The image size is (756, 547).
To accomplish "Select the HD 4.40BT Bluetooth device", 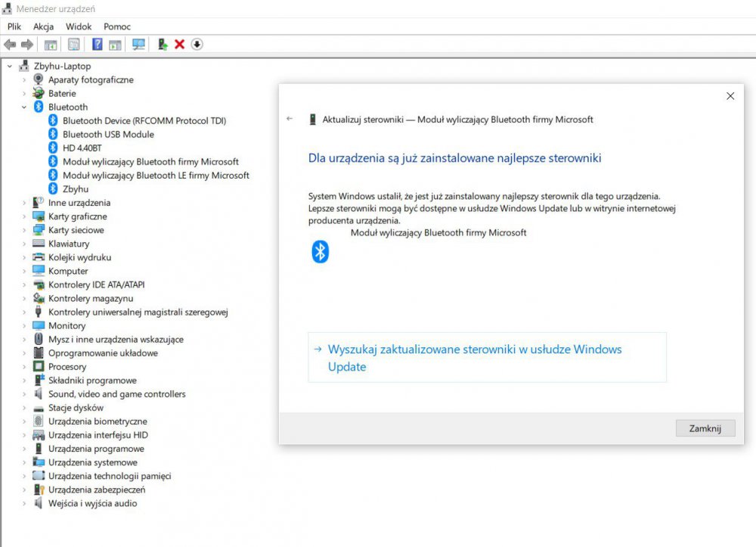I will point(82,148).
